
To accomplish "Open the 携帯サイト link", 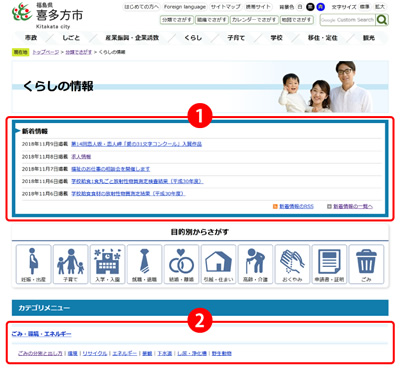I will pos(258,7).
